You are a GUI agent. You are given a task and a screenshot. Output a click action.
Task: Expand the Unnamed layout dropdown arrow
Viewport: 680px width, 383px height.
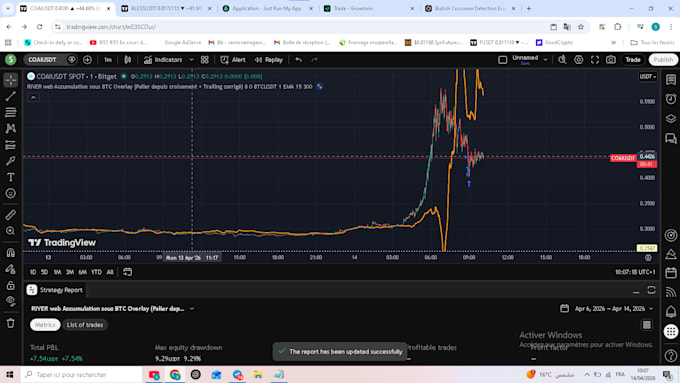(546, 60)
